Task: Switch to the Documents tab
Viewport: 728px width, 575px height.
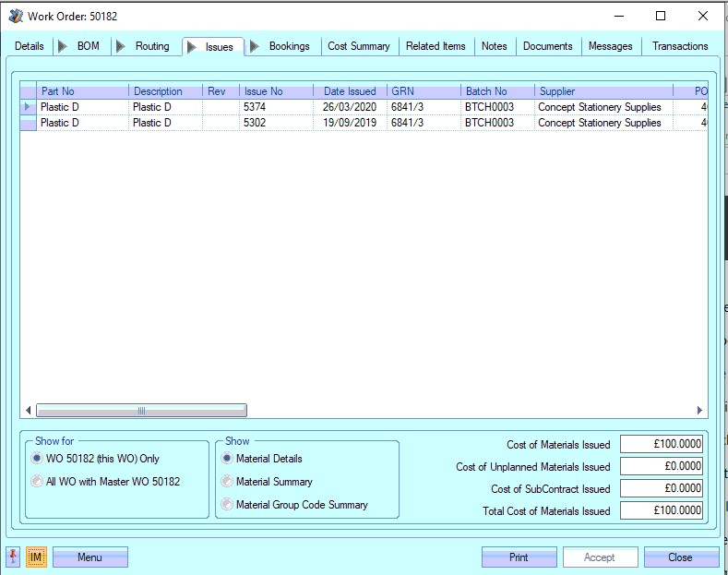Action: click(x=547, y=46)
